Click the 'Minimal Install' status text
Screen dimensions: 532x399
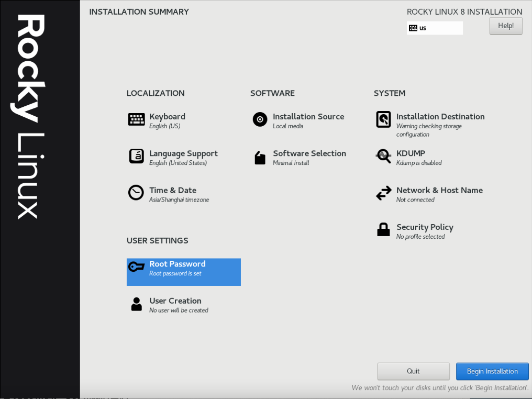tap(291, 163)
